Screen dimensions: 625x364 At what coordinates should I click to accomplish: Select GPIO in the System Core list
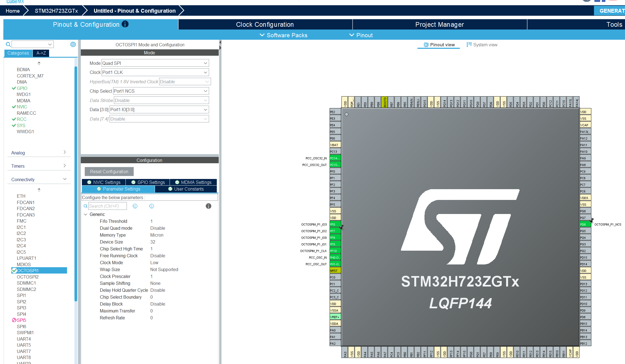[x=22, y=88]
